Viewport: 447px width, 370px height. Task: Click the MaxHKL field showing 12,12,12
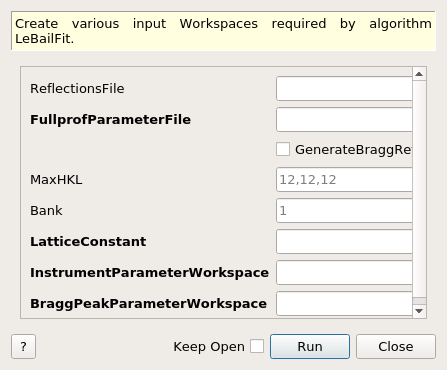point(344,180)
